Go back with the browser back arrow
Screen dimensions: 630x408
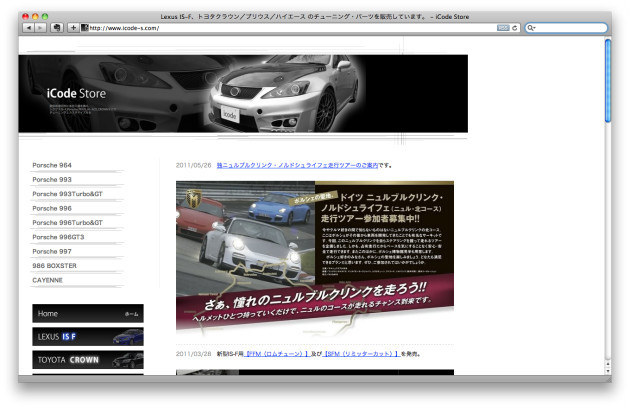(x=29, y=28)
